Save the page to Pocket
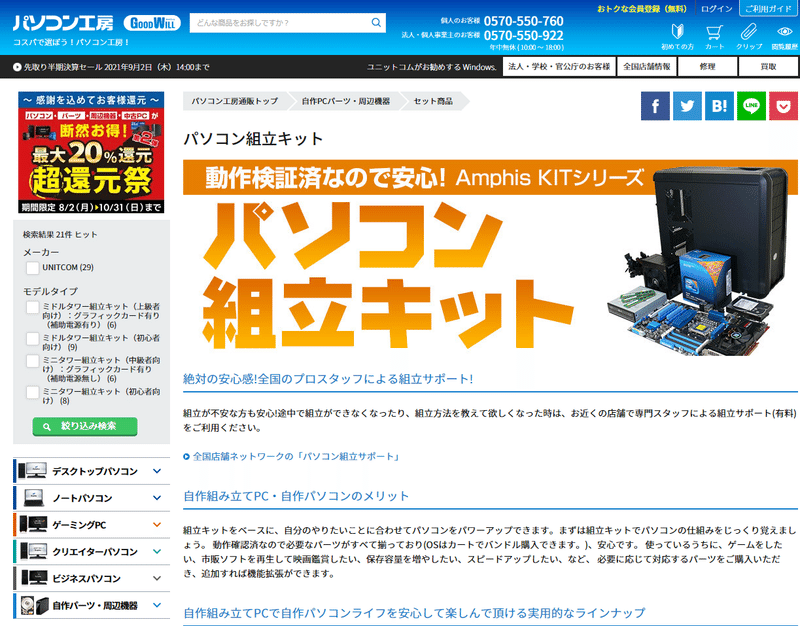The height and width of the screenshot is (626, 800). tap(783, 106)
